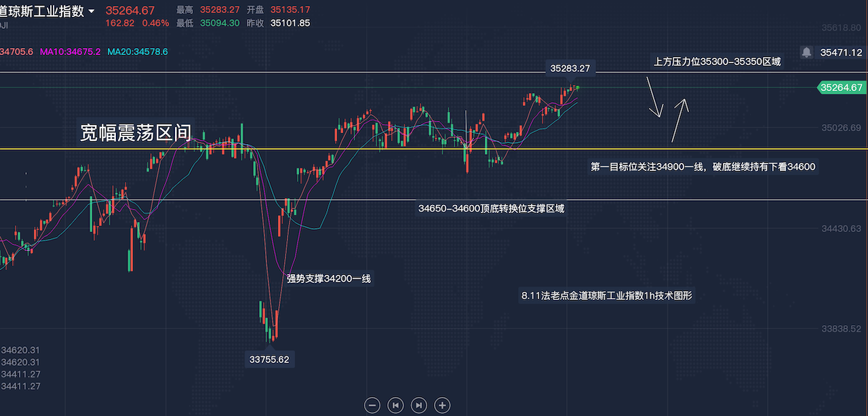
Task: Click the price alert bell icon
Action: coord(806,52)
